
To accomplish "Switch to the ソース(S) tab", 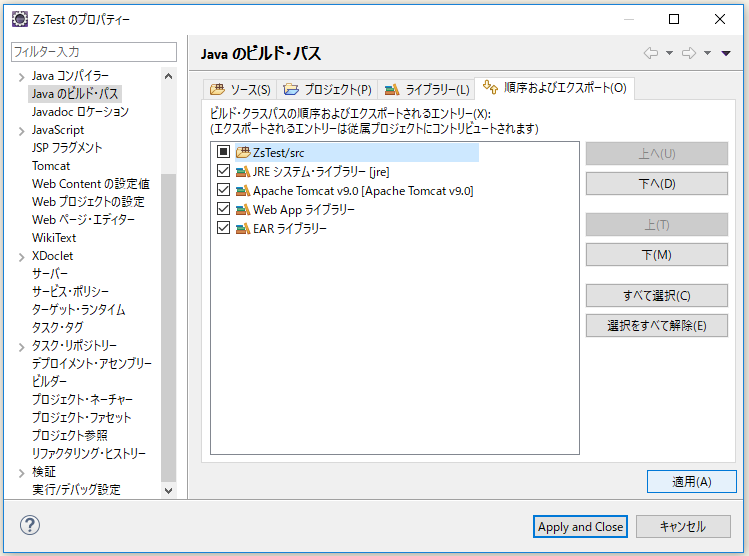I will (240, 89).
